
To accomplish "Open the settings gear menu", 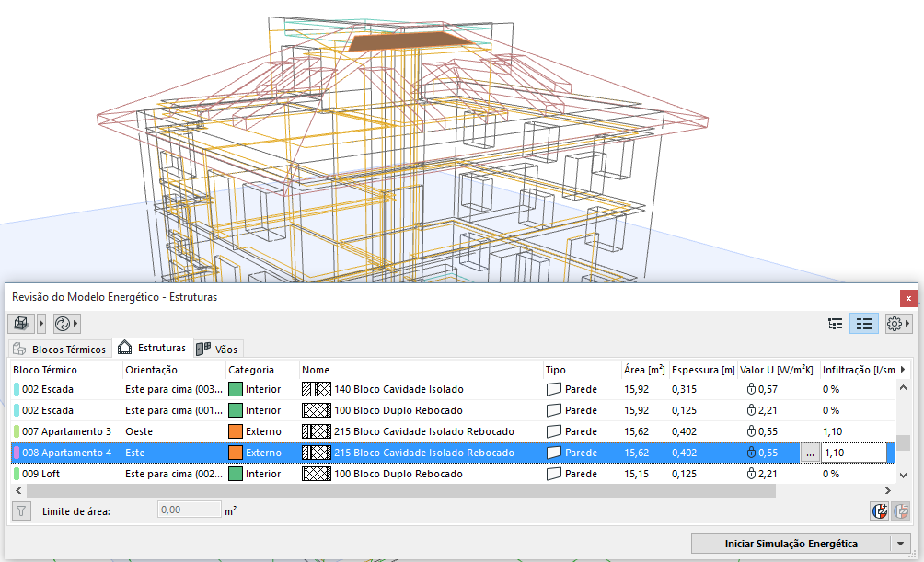I will tap(894, 324).
